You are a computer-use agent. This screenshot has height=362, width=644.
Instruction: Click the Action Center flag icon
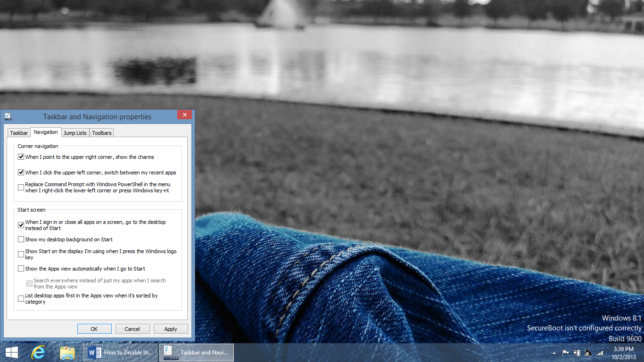click(x=565, y=353)
